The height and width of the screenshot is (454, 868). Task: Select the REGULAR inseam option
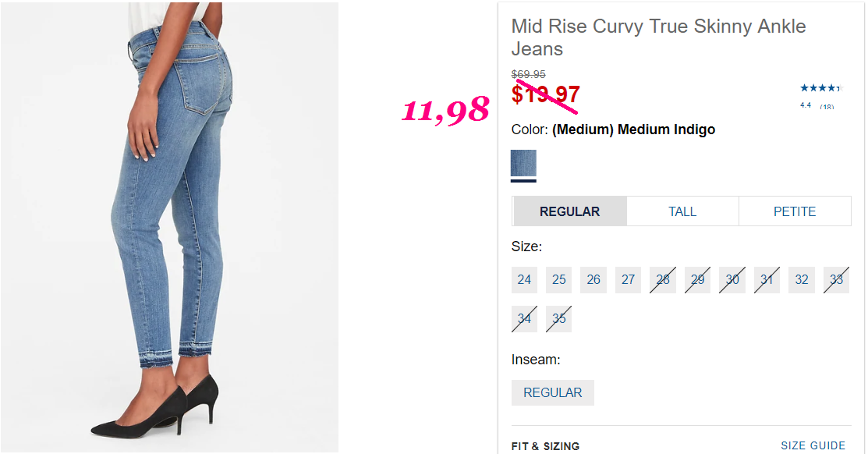[553, 392]
